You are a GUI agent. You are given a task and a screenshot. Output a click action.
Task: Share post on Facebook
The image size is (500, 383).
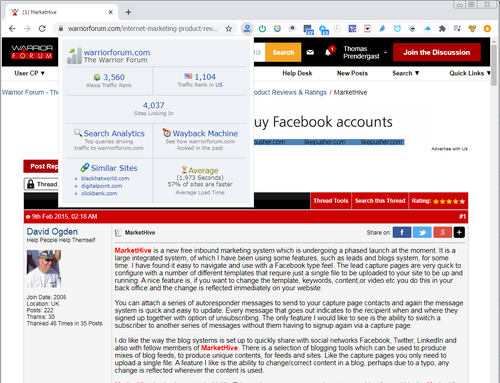(x=402, y=232)
